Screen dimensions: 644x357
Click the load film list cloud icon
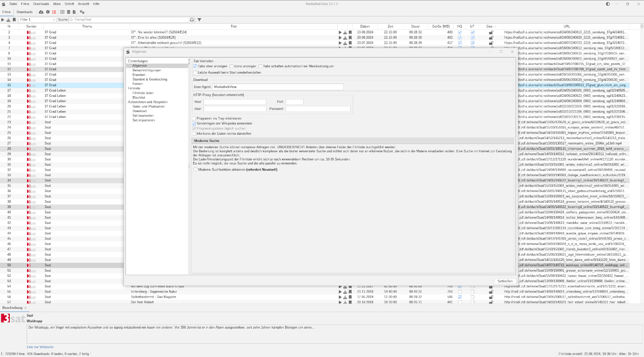point(41,12)
